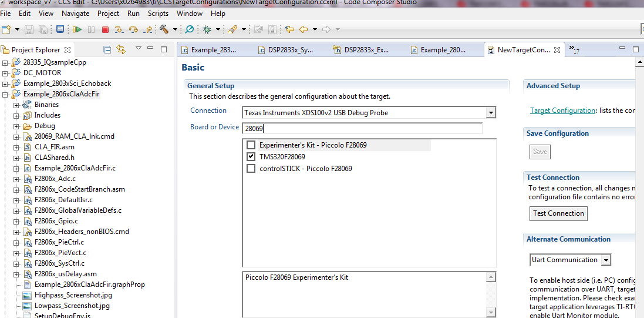Select Example_2803xSci_Echoback project

tap(67, 83)
